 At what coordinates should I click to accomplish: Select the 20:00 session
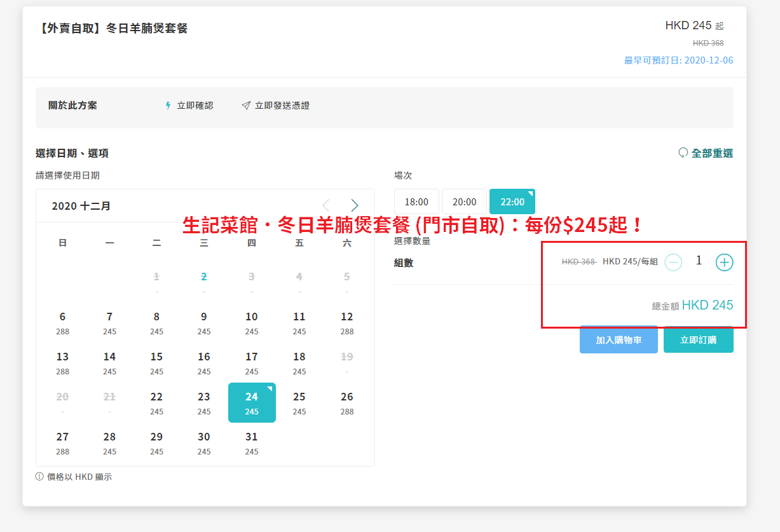[x=464, y=201]
